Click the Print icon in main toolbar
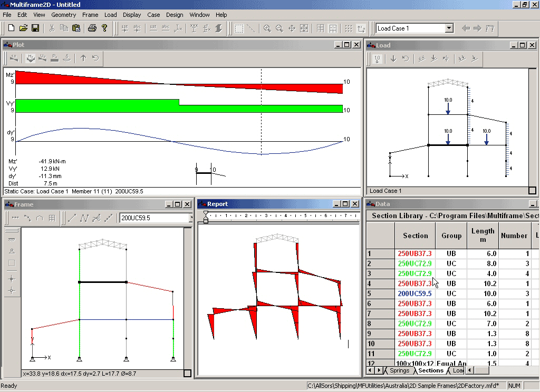 click(x=92, y=28)
